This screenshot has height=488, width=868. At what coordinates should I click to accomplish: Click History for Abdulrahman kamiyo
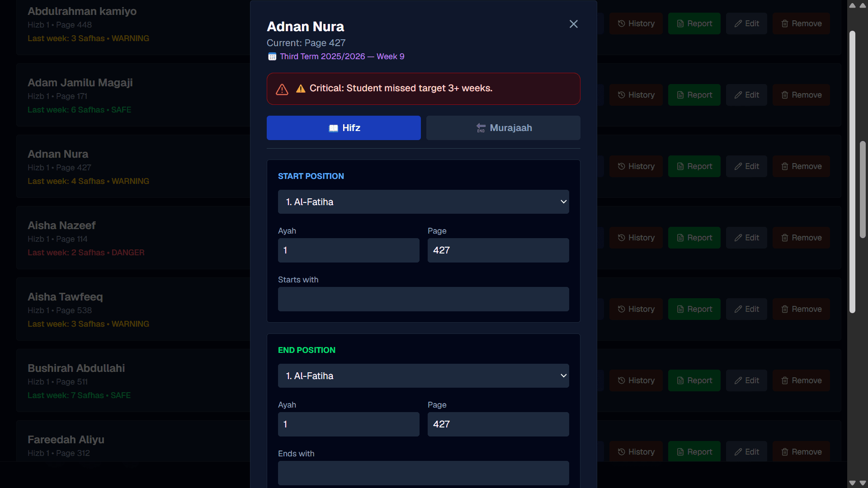(636, 23)
